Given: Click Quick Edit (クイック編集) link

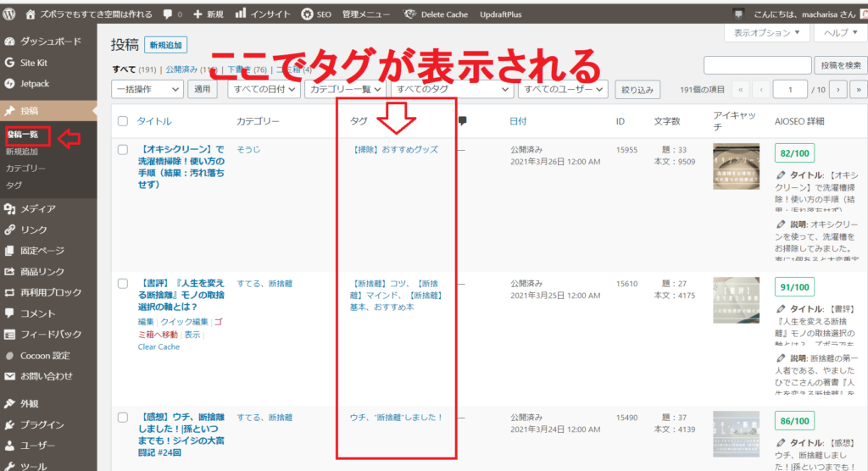Looking at the screenshot, I should (x=185, y=322).
